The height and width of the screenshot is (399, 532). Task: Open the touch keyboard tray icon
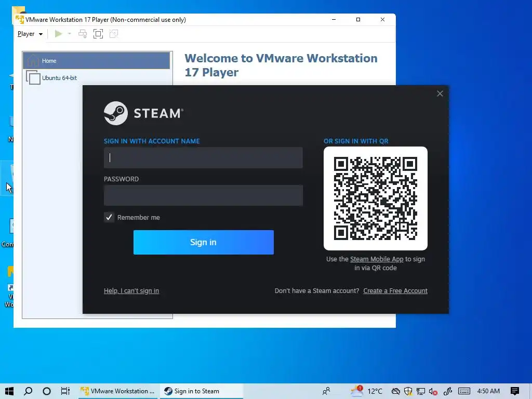pyautogui.click(x=464, y=391)
